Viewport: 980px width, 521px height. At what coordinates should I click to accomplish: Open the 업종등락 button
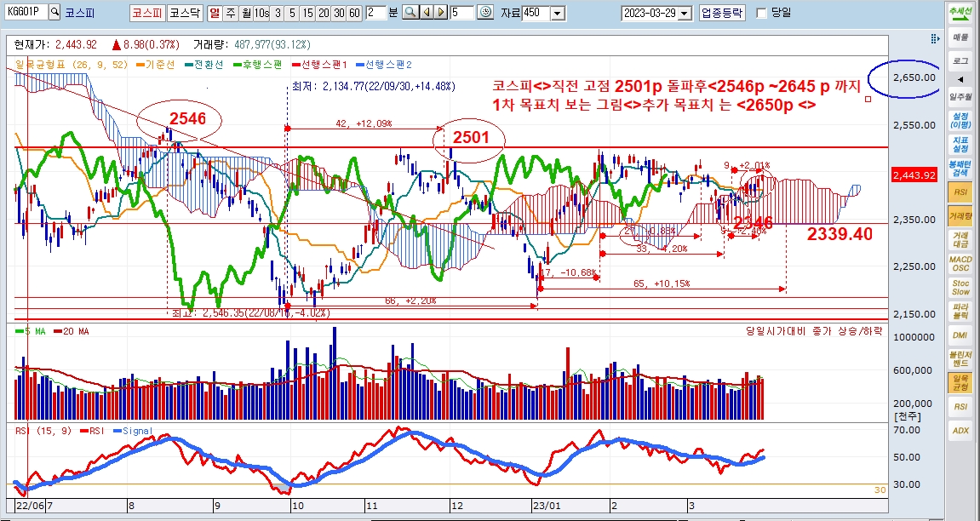pyautogui.click(x=723, y=13)
